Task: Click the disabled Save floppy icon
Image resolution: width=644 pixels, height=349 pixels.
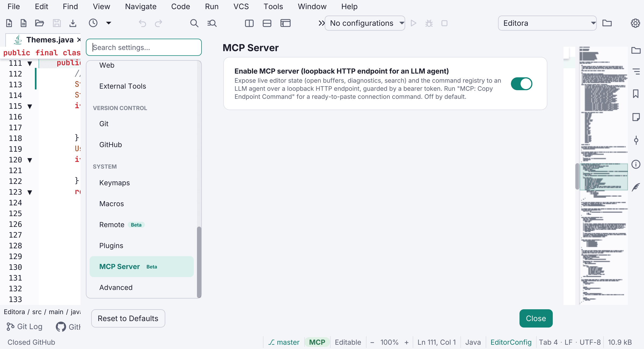Action: pos(57,23)
